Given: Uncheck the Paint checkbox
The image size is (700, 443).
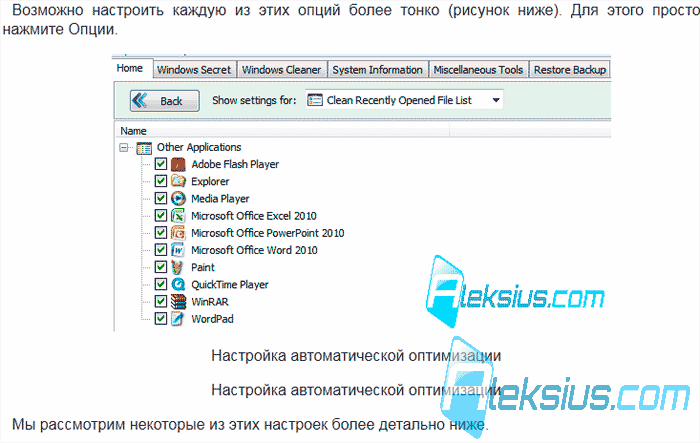Looking at the screenshot, I should (161, 267).
